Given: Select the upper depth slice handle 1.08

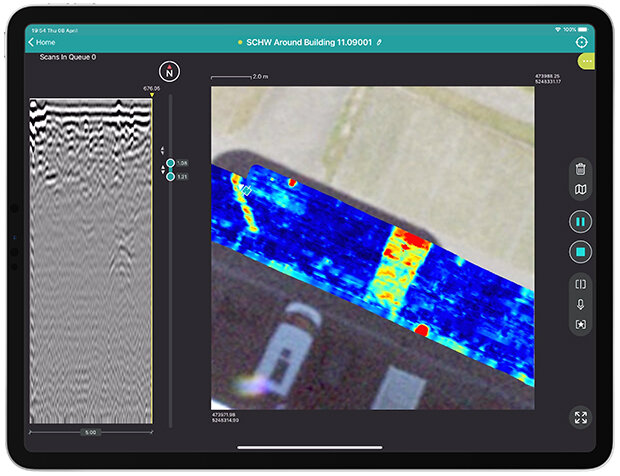Looking at the screenshot, I should click(x=171, y=162).
